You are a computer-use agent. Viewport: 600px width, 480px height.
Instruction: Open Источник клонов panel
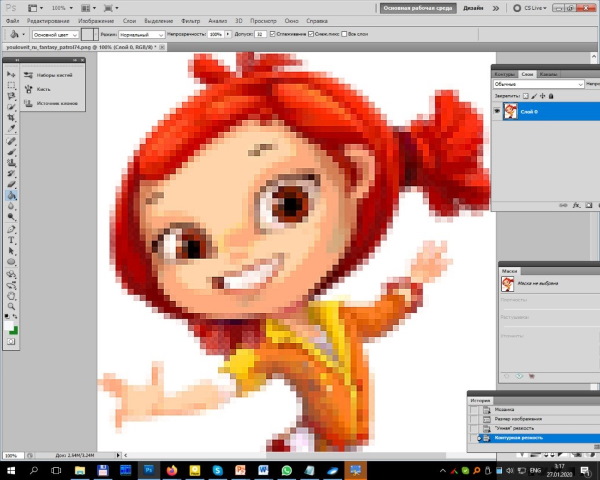point(51,103)
